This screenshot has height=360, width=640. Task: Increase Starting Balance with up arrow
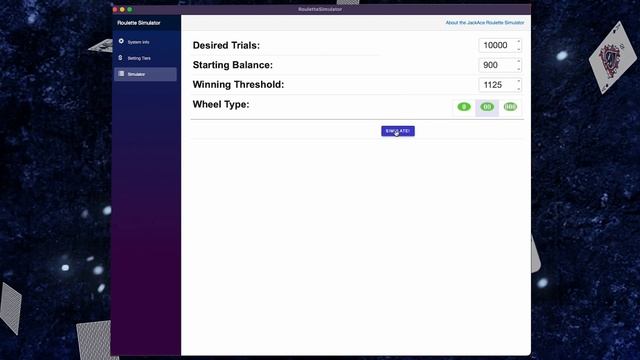pos(519,62)
